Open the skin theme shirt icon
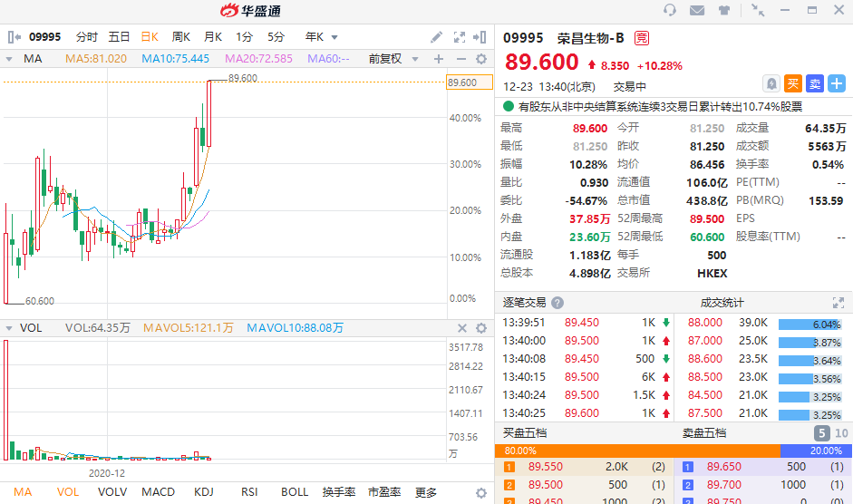The height and width of the screenshot is (504, 853). tap(724, 10)
